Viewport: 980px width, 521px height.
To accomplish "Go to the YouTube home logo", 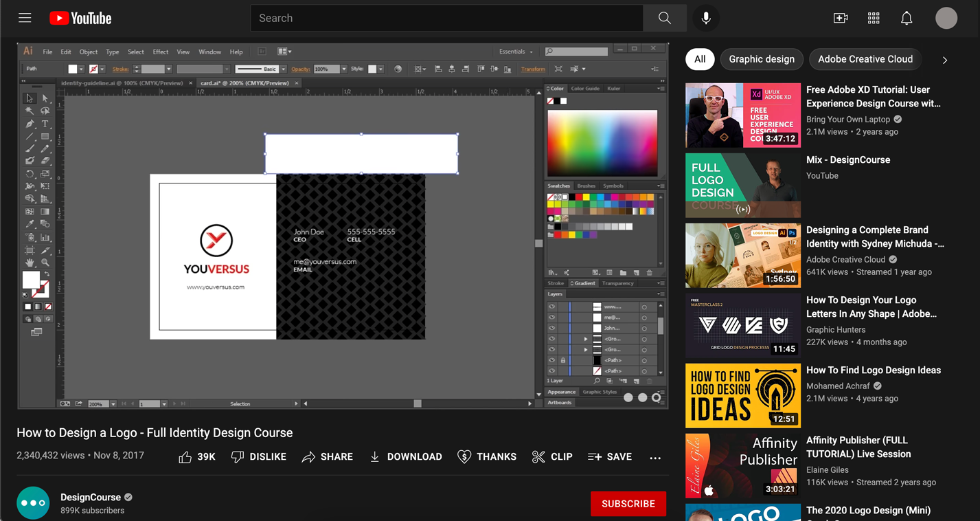I will (x=80, y=19).
